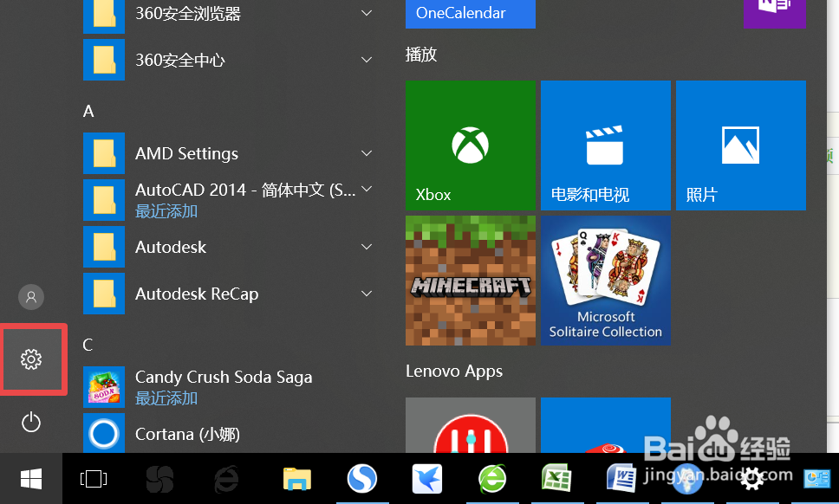The height and width of the screenshot is (504, 839).
Task: Open the green 360 browser taskbar icon
Action: point(492,478)
